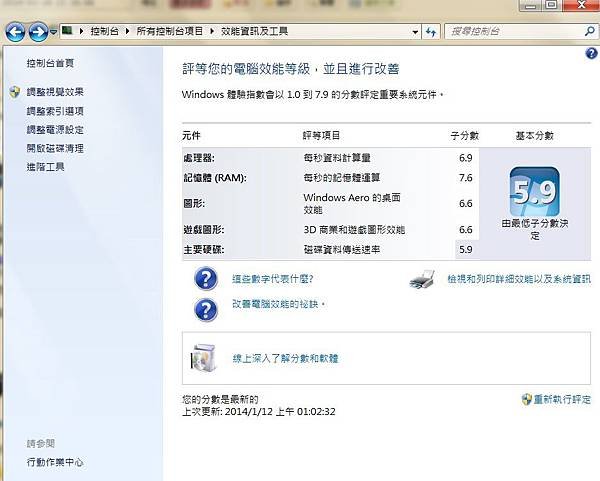The width and height of the screenshot is (600, 481).
Task: Click 記憶體 (RAM) row label
Action: point(215,178)
